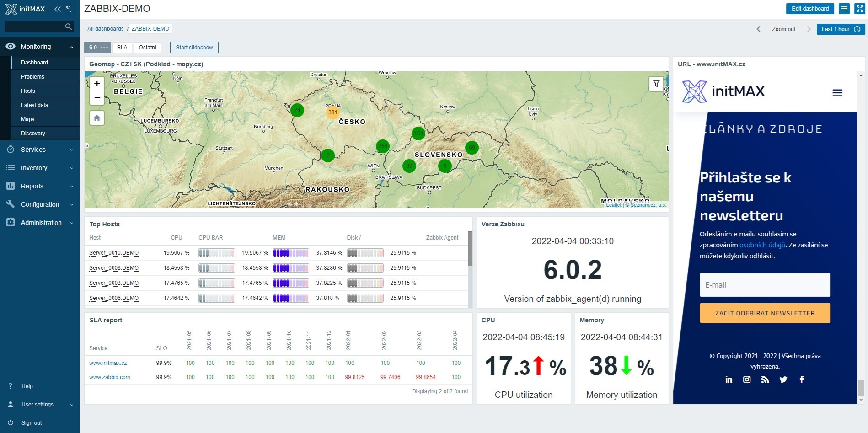The height and width of the screenshot is (433, 868).
Task: Go to next time period arrow
Action: pyautogui.click(x=809, y=29)
